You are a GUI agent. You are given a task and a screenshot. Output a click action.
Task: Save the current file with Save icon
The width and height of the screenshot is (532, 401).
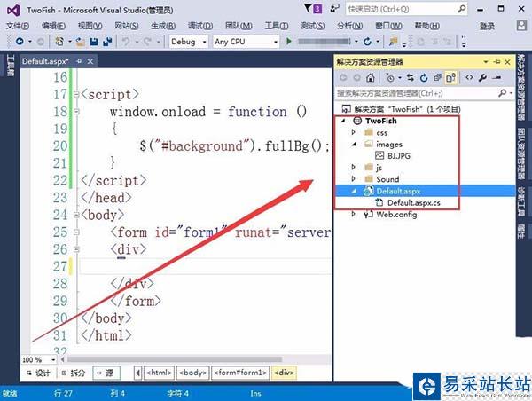click(x=94, y=42)
